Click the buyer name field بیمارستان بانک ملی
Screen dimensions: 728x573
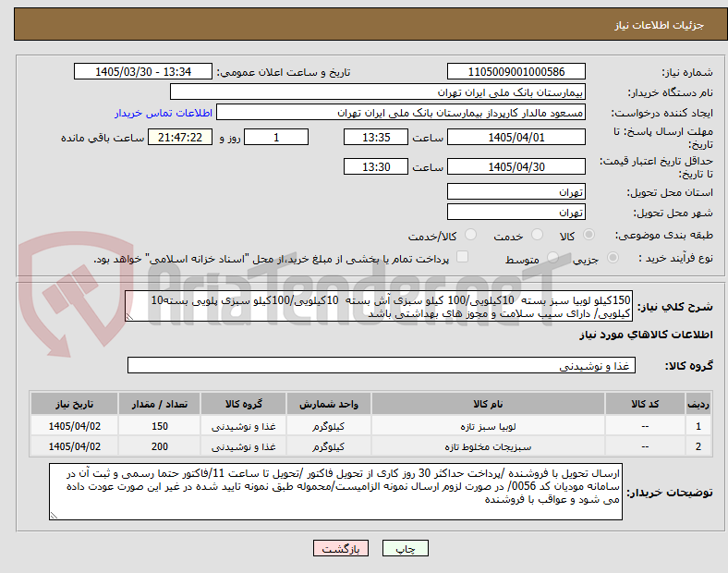[378, 91]
